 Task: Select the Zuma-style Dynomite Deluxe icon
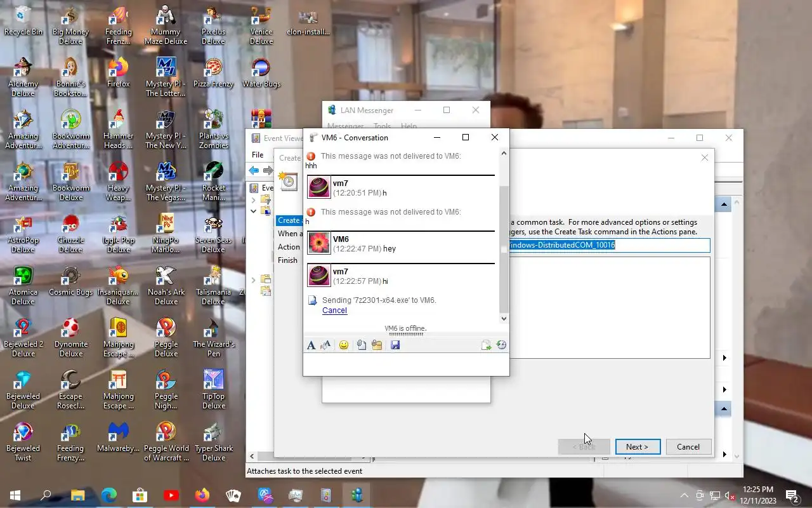pyautogui.click(x=70, y=337)
